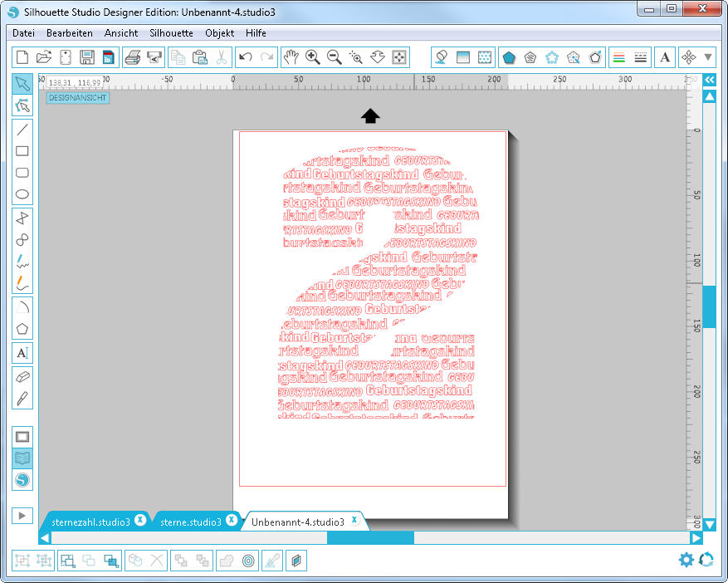Click the Zoom In magnifier icon
728x583 pixels.
pos(313,57)
